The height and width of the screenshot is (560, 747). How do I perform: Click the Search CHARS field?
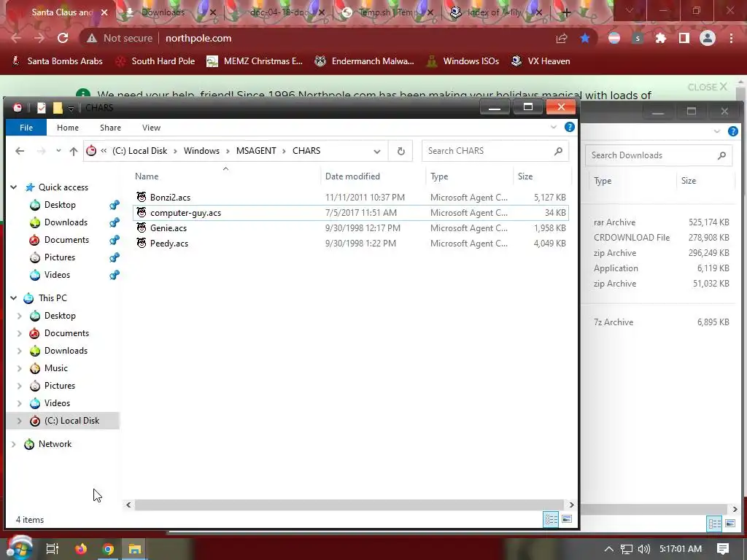tap(495, 151)
